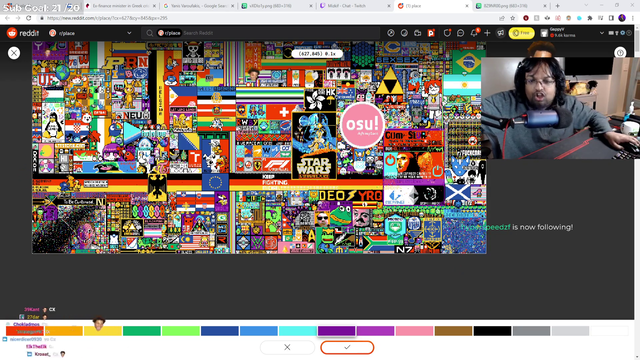Cancel pixel placement with the X button
The image size is (640, 360).
pyautogui.click(x=287, y=347)
